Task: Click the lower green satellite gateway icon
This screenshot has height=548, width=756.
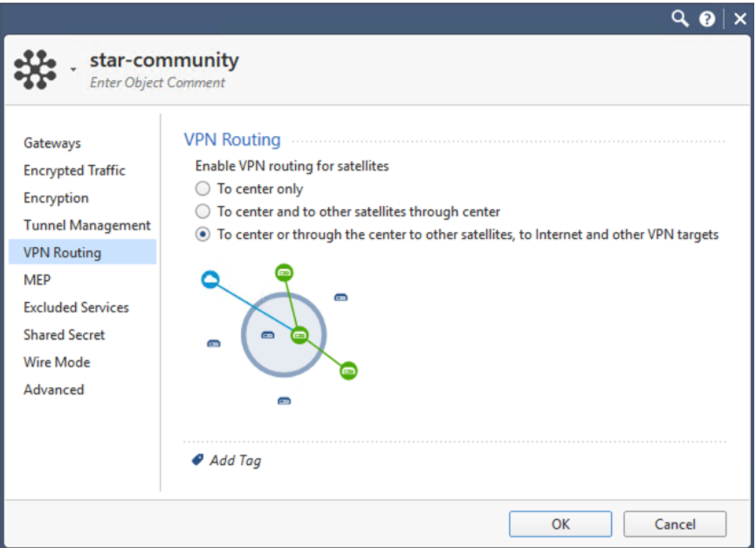Action: 347,370
